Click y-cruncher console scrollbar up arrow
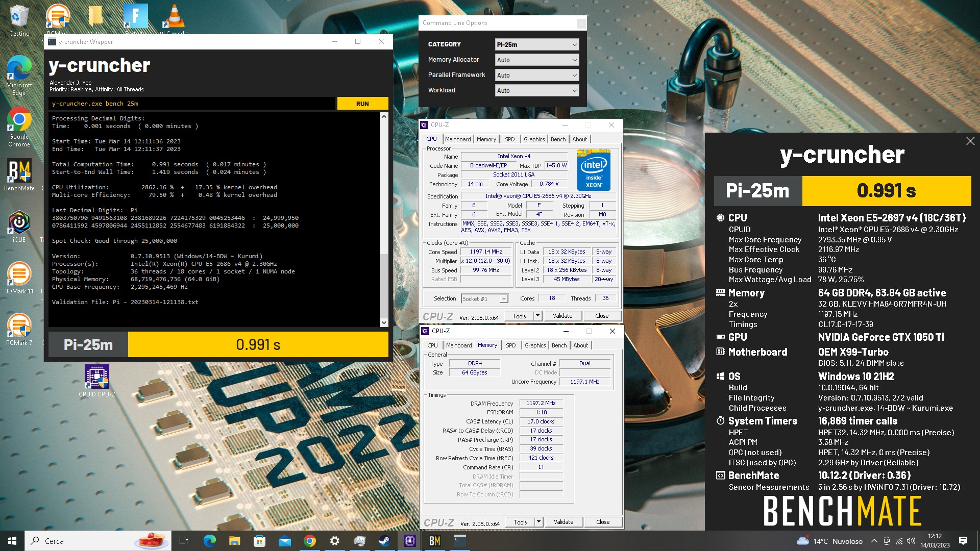This screenshot has height=551, width=980. click(x=384, y=116)
